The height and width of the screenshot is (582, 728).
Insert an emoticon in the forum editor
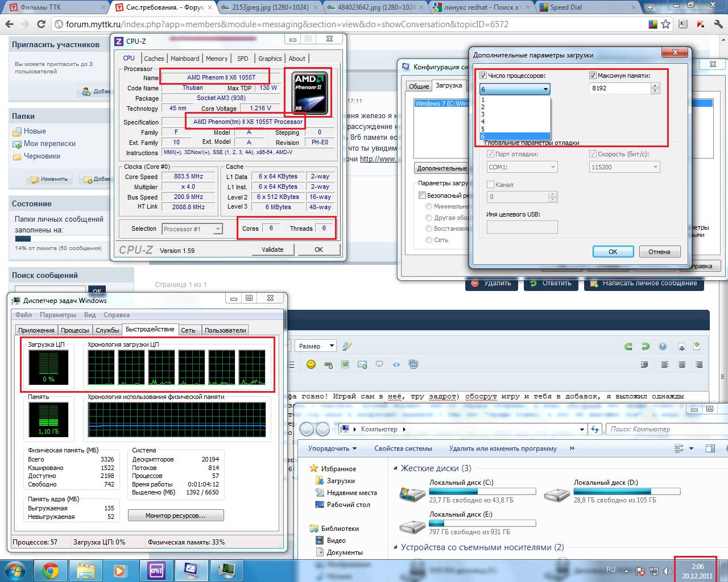tap(311, 364)
